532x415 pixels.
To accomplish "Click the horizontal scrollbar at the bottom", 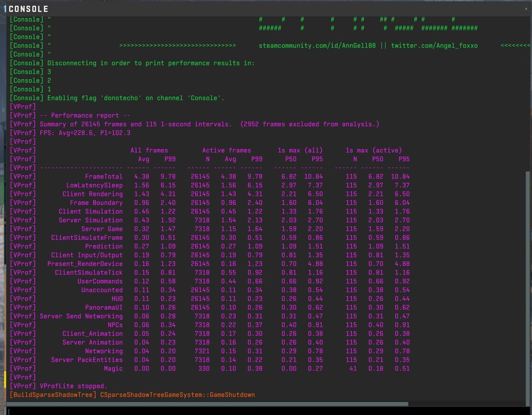I will click(x=209, y=404).
